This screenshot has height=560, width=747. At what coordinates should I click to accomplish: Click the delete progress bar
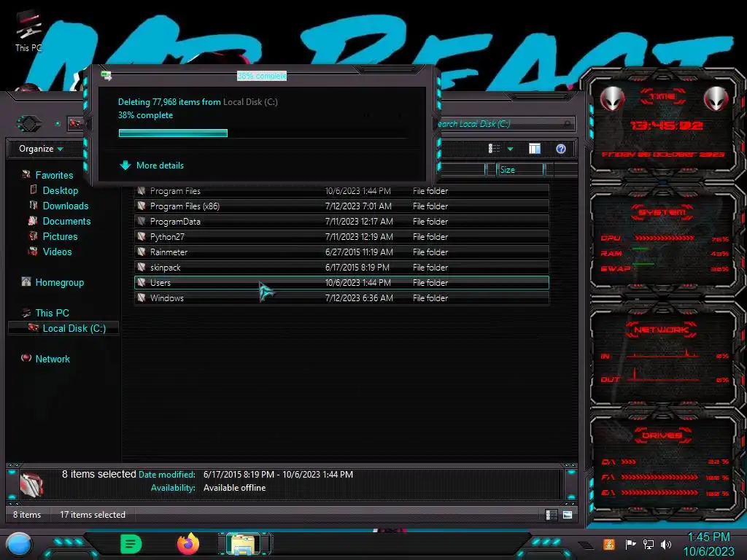coord(262,133)
